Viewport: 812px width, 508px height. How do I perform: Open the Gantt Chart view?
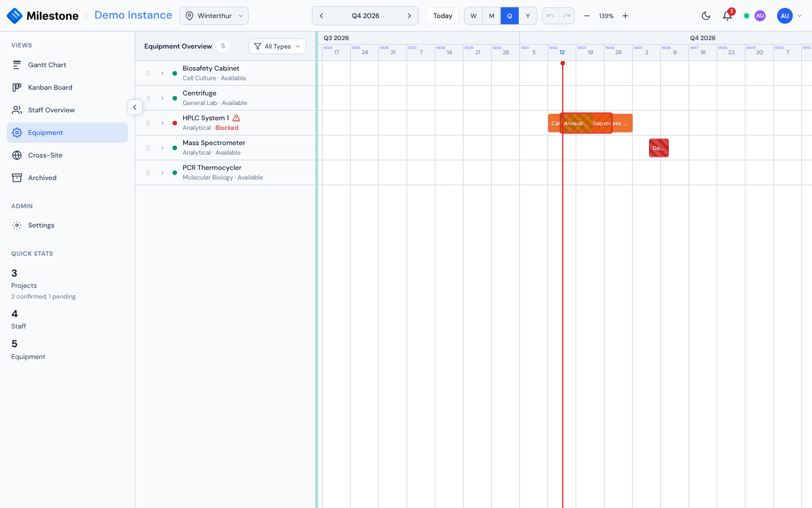[x=67, y=65]
